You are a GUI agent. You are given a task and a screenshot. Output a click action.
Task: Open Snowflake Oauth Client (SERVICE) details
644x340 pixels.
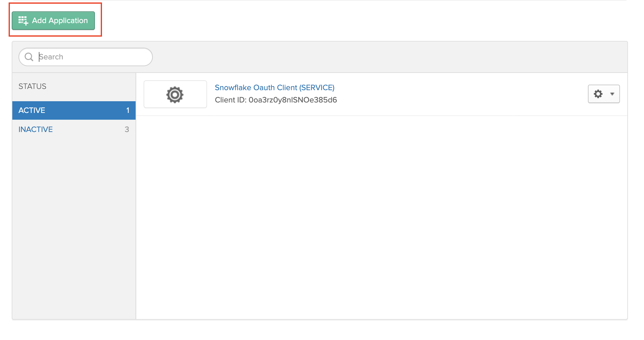(x=275, y=87)
